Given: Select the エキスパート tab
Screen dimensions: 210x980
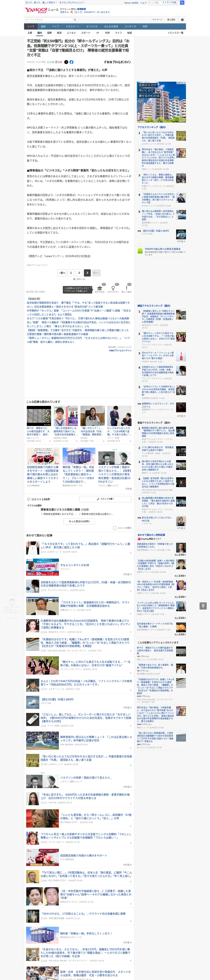Looking at the screenshot, I should tap(72, 27).
